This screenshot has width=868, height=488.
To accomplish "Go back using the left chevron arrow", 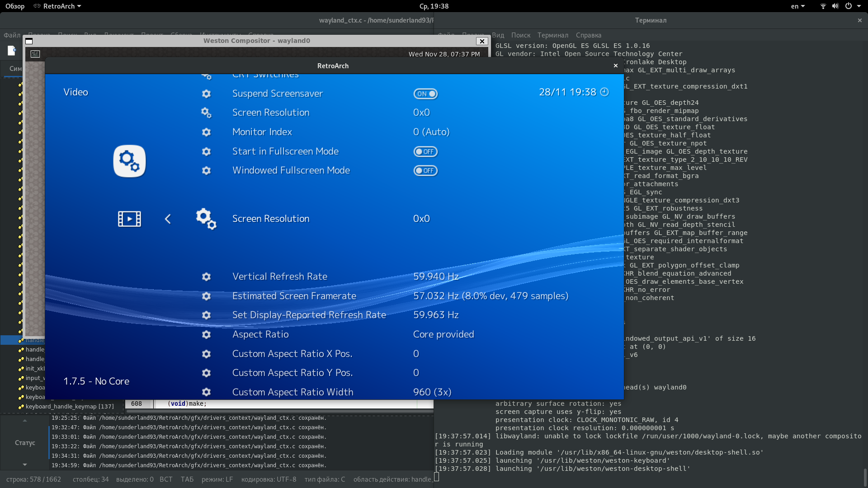I will [x=168, y=219].
